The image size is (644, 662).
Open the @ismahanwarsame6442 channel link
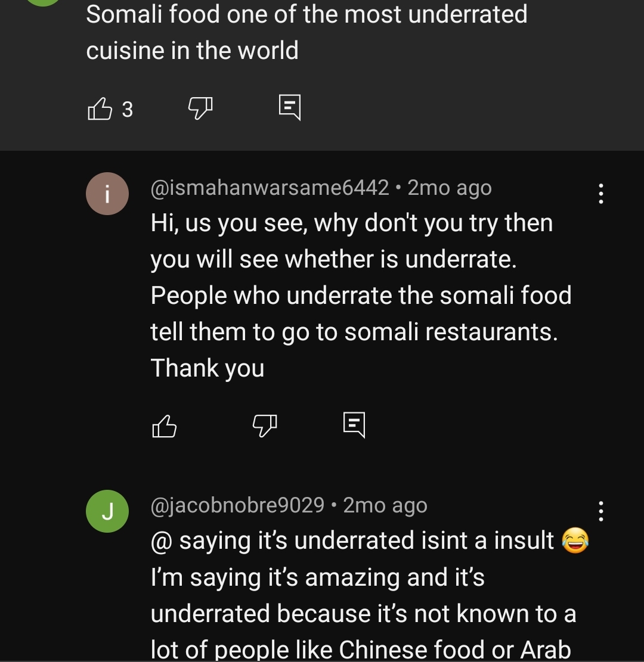pyautogui.click(x=270, y=188)
